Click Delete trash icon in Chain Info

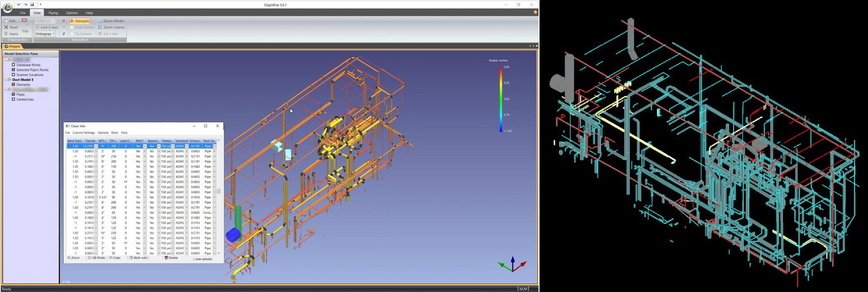point(166,258)
